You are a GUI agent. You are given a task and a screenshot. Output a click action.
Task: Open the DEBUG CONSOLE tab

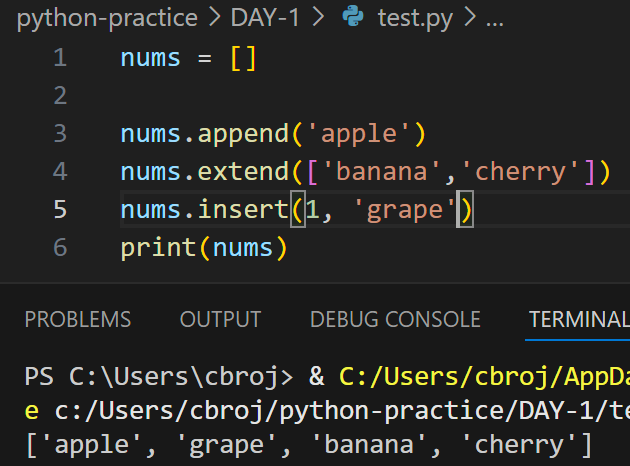395,319
